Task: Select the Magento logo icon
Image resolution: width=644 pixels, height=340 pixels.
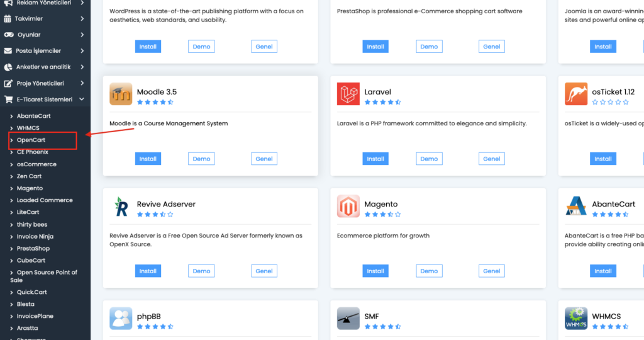Action: [348, 206]
